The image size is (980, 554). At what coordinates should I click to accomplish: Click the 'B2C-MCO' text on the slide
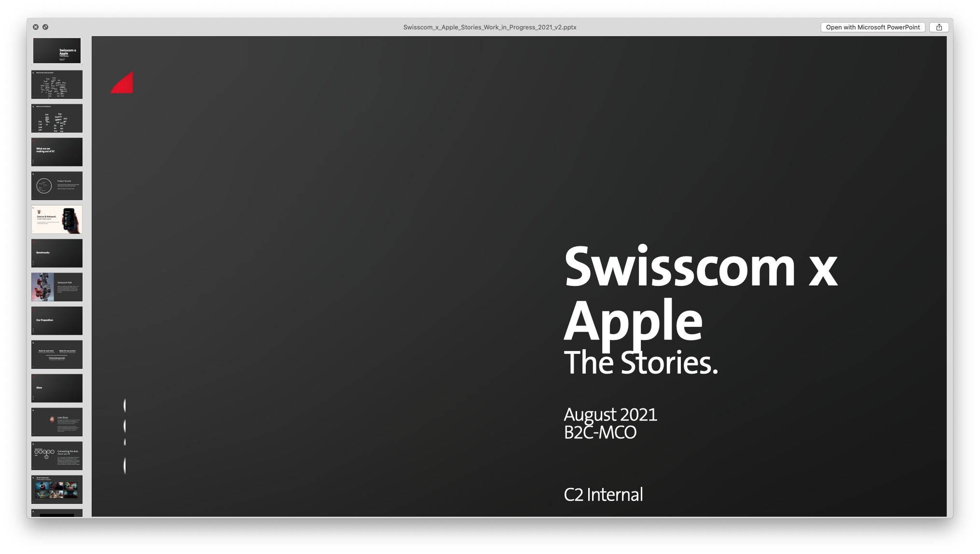pyautogui.click(x=600, y=432)
